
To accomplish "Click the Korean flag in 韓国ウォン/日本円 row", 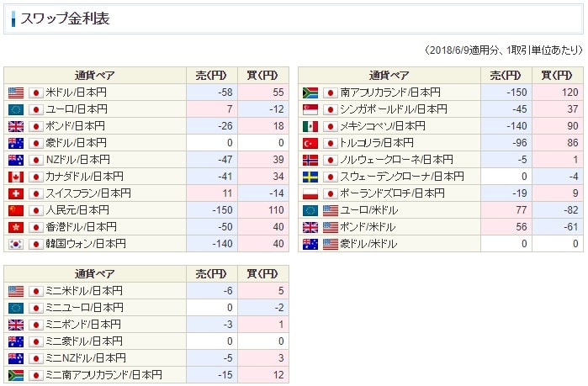I will coord(16,245).
